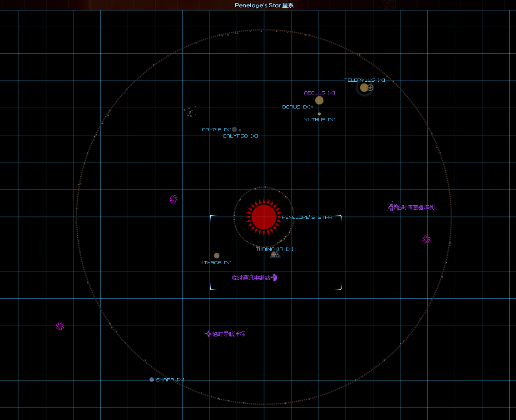Click the jump point nearest Ogygia
The width and height of the screenshot is (516, 420).
click(x=173, y=198)
